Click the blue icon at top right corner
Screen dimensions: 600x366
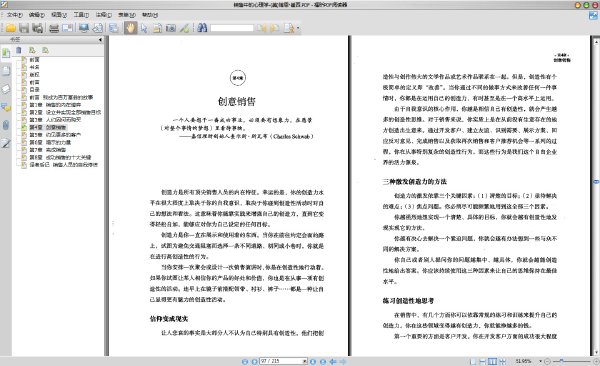(593, 16)
